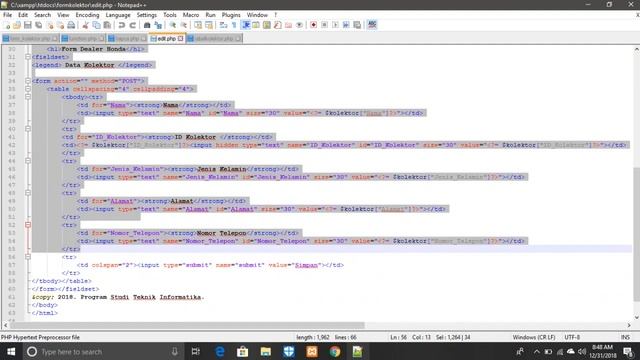Collapse the form fold at line 34

tap(28, 81)
